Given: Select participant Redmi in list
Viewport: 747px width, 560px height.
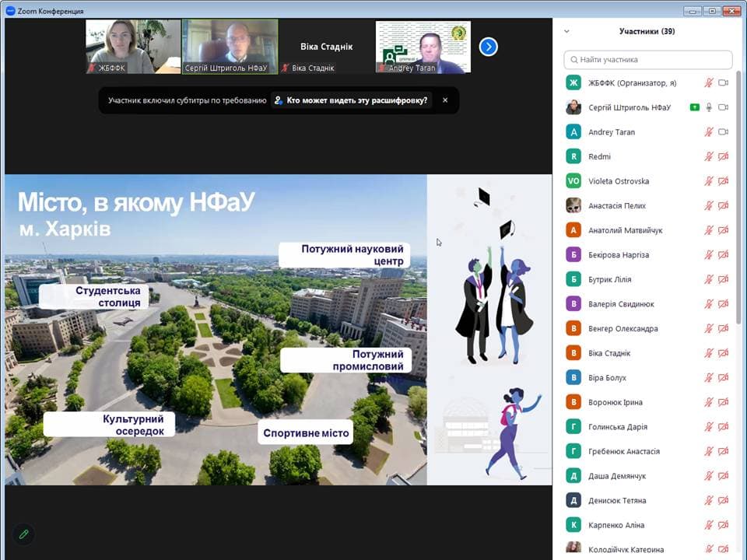Looking at the screenshot, I should (648, 156).
